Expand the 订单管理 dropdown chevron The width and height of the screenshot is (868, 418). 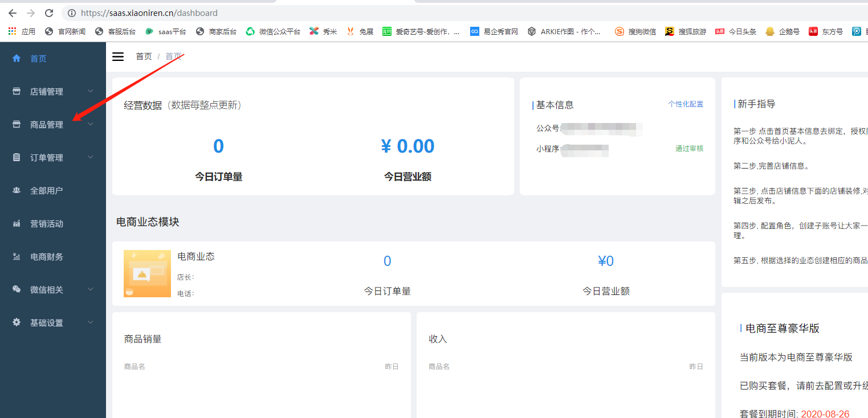click(91, 157)
